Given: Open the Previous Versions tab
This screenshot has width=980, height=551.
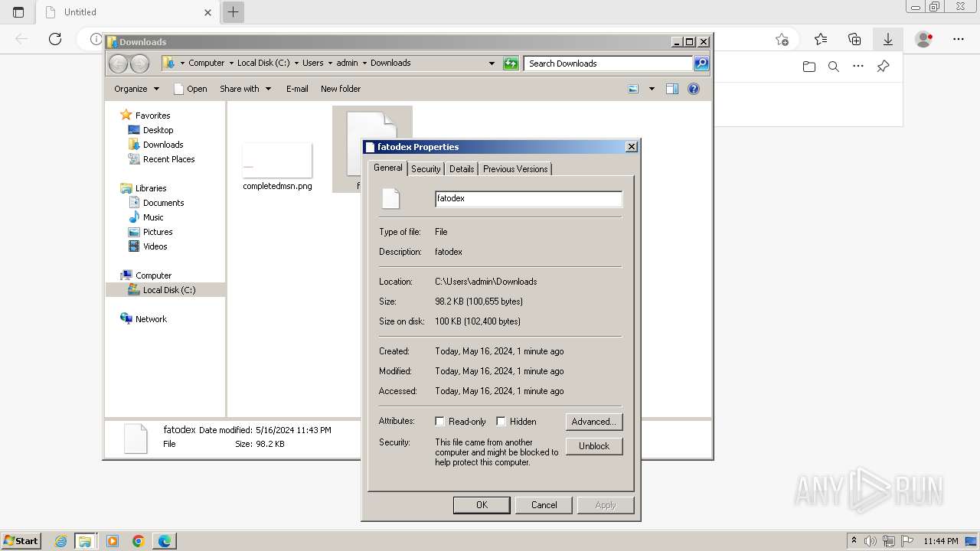Looking at the screenshot, I should pos(515,169).
